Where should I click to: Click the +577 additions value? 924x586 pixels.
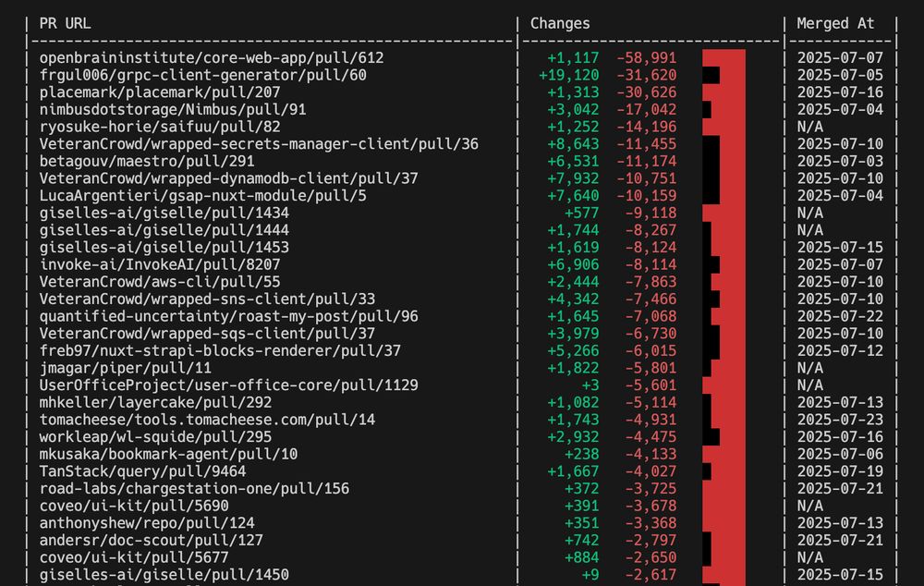(x=581, y=213)
